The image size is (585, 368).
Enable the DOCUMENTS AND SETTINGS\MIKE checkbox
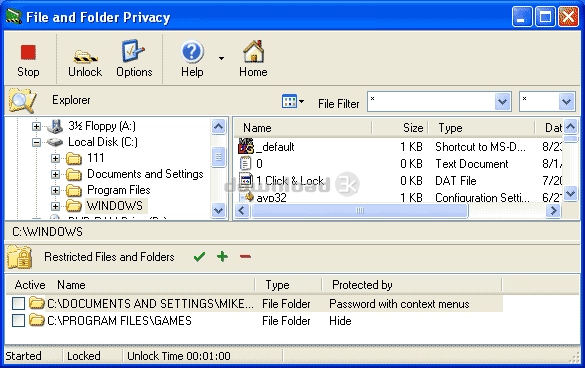tap(18, 303)
